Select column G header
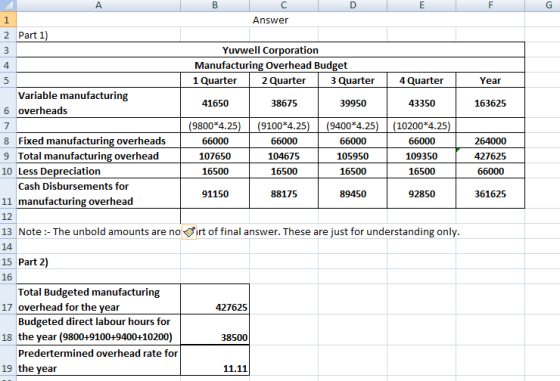 point(542,5)
